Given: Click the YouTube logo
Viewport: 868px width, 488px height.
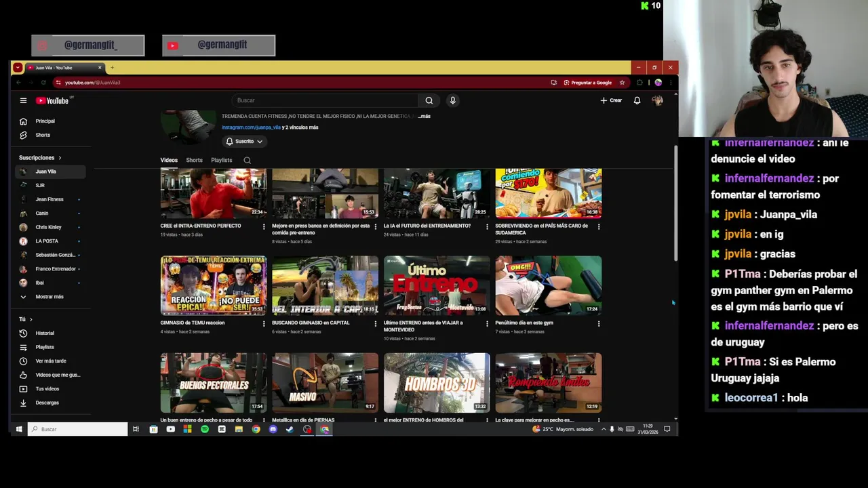Looking at the screenshot, I should point(53,100).
